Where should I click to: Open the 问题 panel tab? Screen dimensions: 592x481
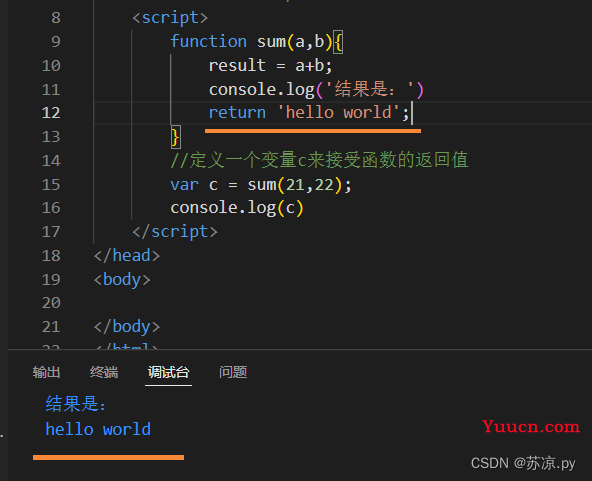tap(233, 372)
